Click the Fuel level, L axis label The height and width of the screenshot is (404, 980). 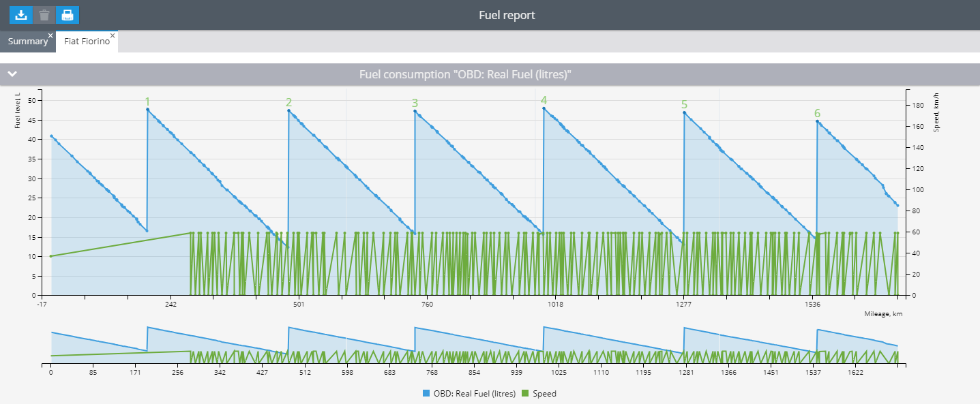coord(18,110)
